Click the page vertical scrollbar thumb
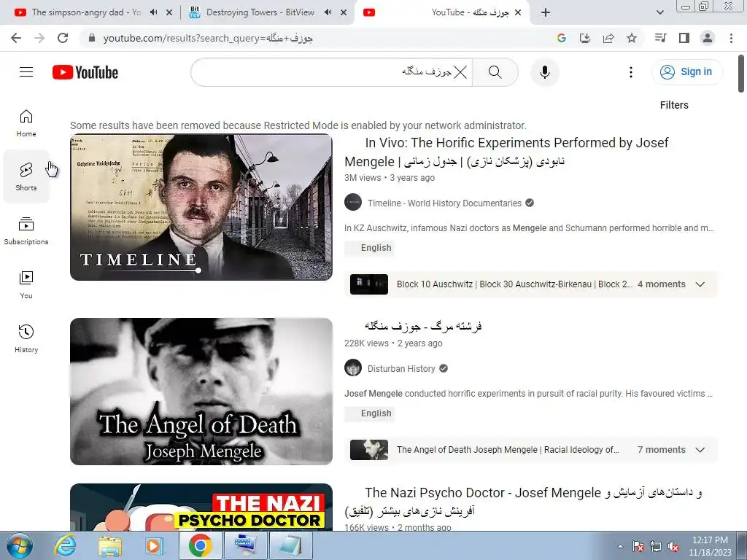Viewport: 747px width, 560px height. (x=741, y=74)
